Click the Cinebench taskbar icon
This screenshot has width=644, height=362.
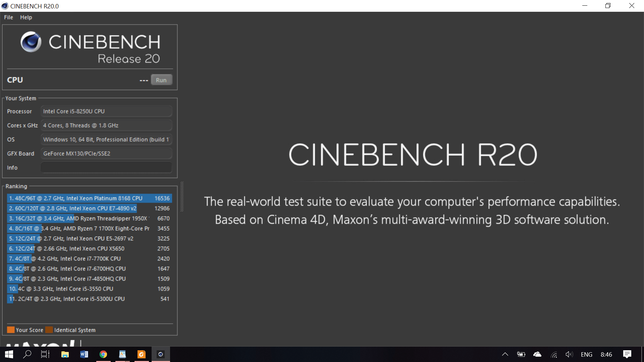point(161,354)
